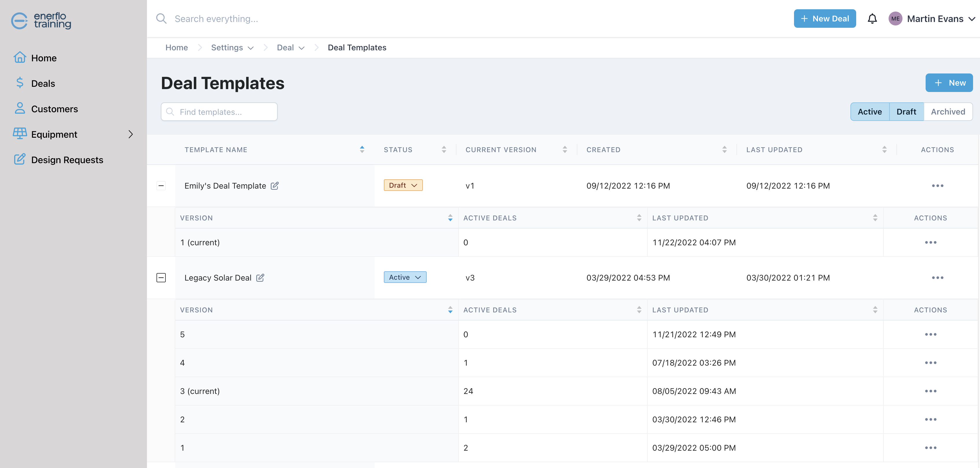Click the Search everything field

click(216, 19)
